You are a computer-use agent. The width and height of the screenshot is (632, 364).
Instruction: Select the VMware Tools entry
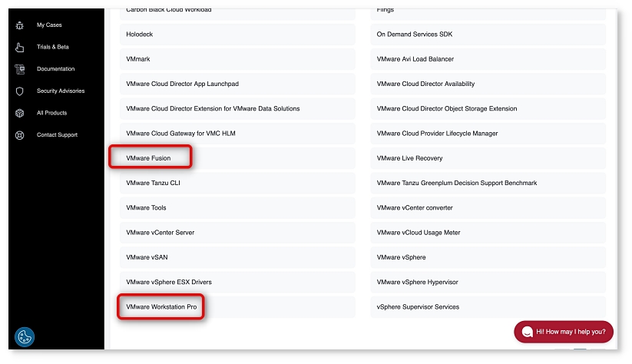coord(147,208)
